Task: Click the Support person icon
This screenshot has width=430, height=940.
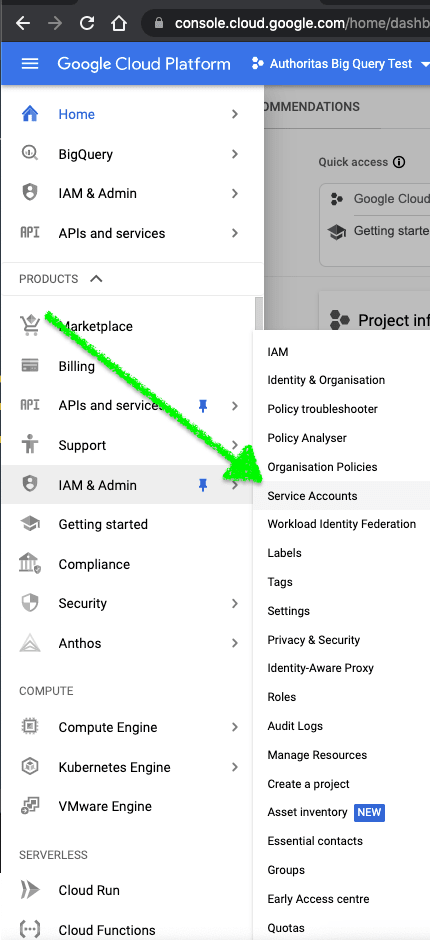Action: (29, 445)
